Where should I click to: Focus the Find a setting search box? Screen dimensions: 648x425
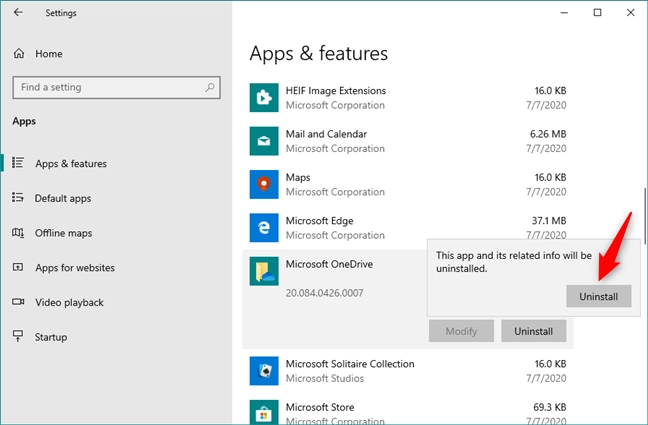[x=117, y=87]
